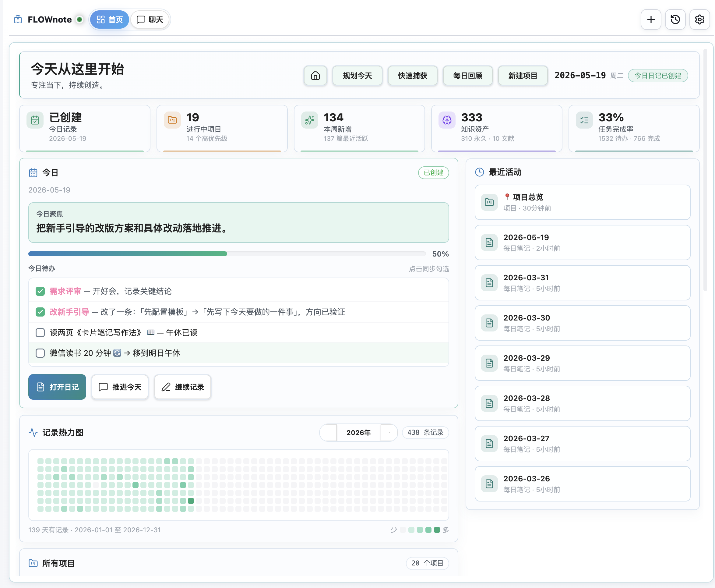Click document icon of 2026-03-31 activity
Screen dimensions: 715x588
(x=489, y=283)
